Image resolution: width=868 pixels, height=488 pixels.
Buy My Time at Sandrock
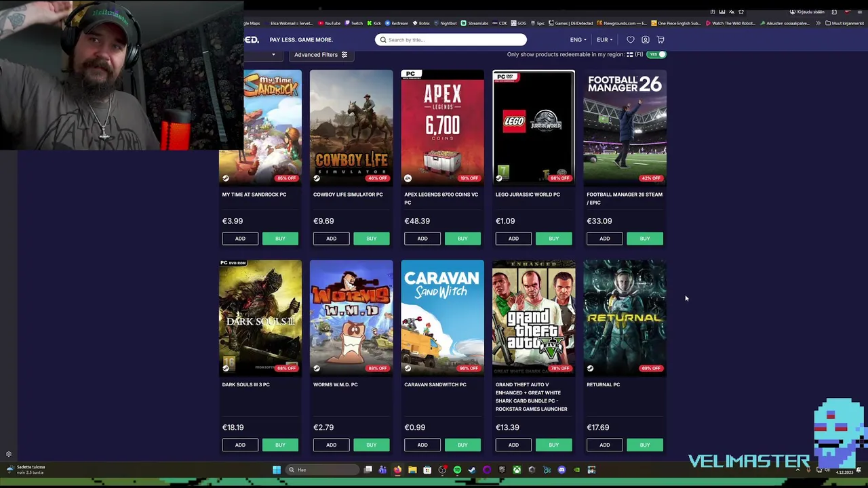tap(280, 239)
